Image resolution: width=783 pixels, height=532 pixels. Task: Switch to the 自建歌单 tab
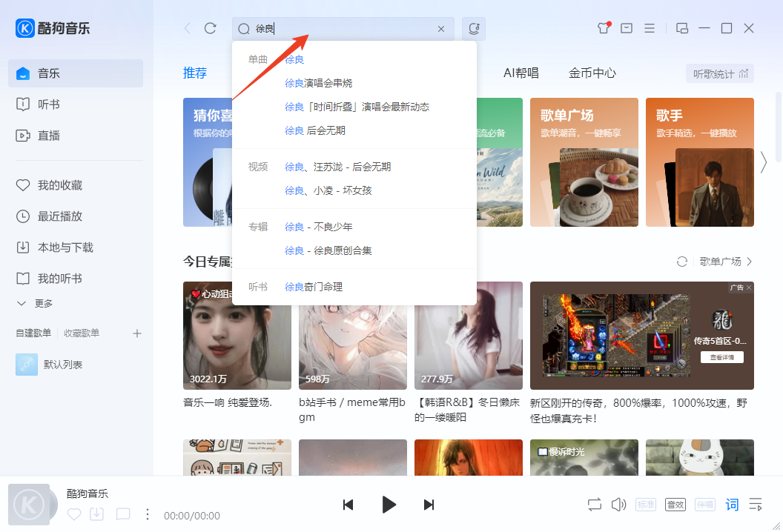pyautogui.click(x=33, y=333)
